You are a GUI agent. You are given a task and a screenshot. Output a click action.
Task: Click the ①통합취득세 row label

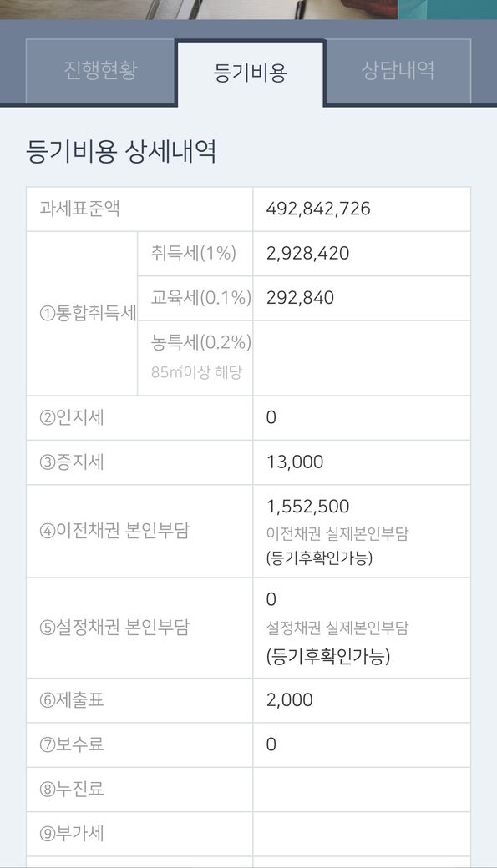point(88,314)
